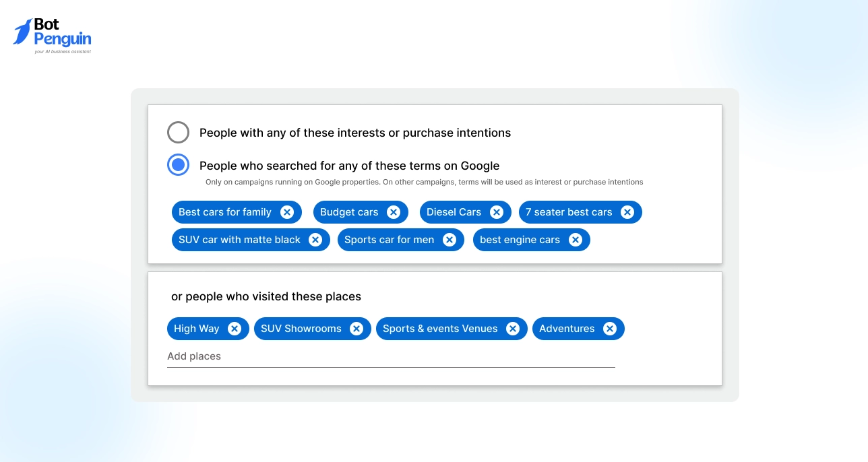Image resolution: width=868 pixels, height=462 pixels.
Task: Remove 'Diesel Cars' from search terms
Action: point(497,211)
